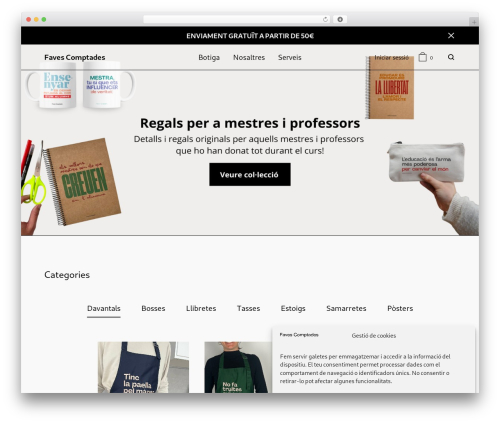Open the Serveis page

click(290, 57)
